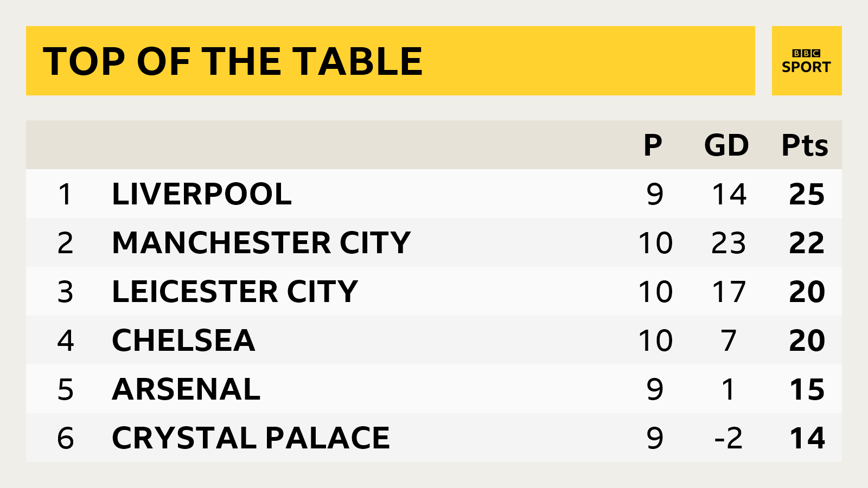Click the BBC Sport logo

[x=806, y=61]
